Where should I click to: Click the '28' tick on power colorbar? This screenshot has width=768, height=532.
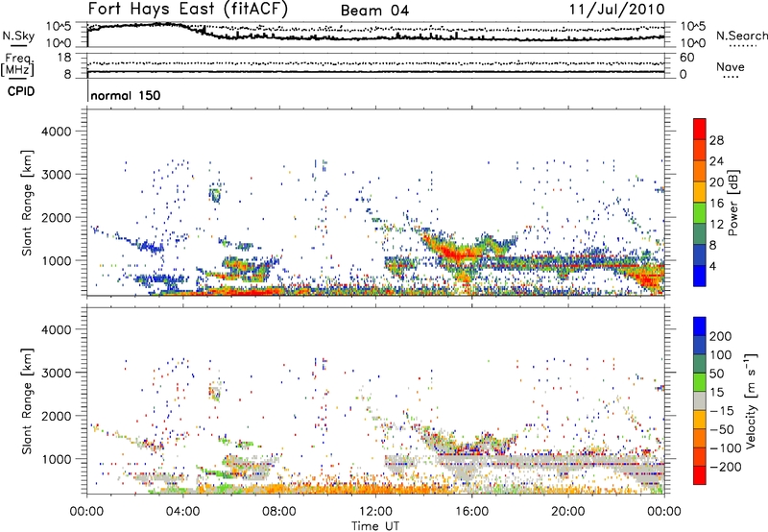[716, 140]
